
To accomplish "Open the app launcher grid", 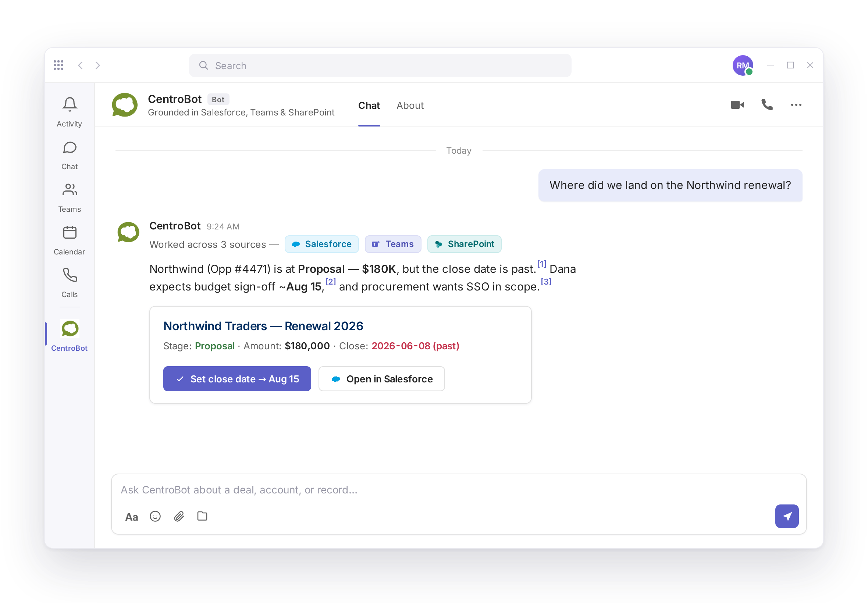I will point(58,65).
